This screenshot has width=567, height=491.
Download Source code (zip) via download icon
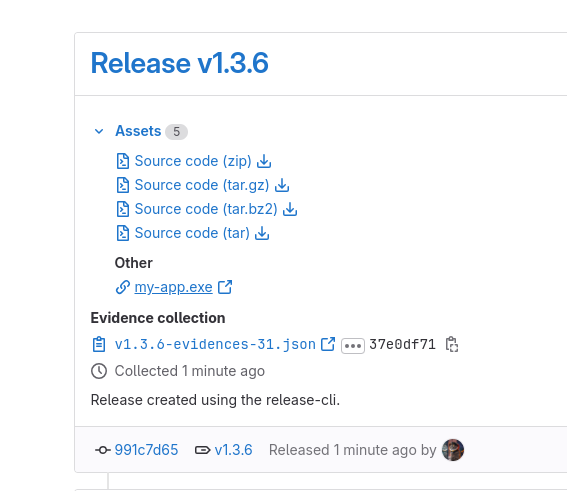[x=264, y=161]
